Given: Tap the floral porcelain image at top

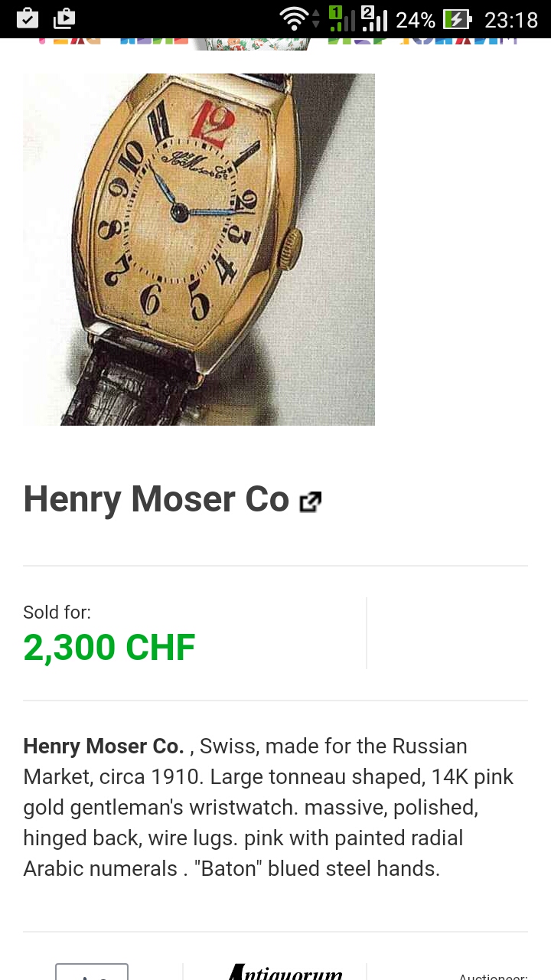Looking at the screenshot, I should (251, 44).
